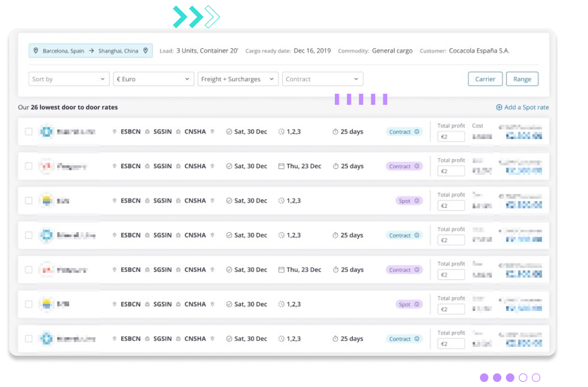The image size is (588, 387).
Task: Select the checkbox on the third rate row
Action: 29,201
